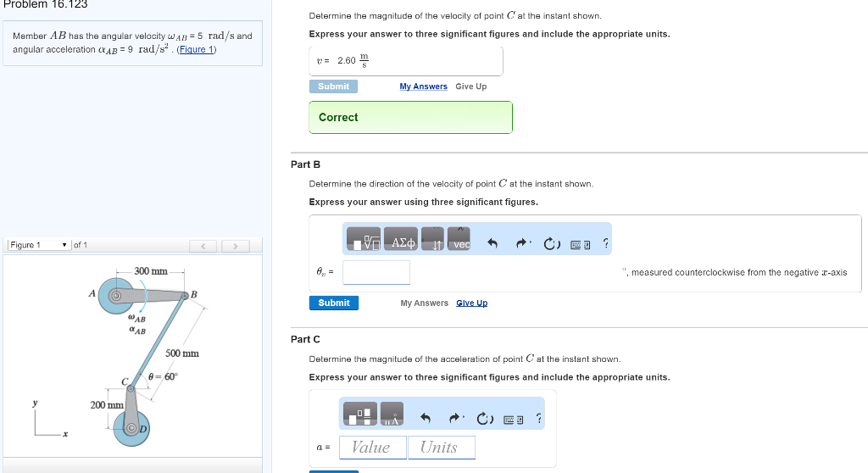Click the theta v answer input box
The image size is (868, 473).
tap(376, 272)
